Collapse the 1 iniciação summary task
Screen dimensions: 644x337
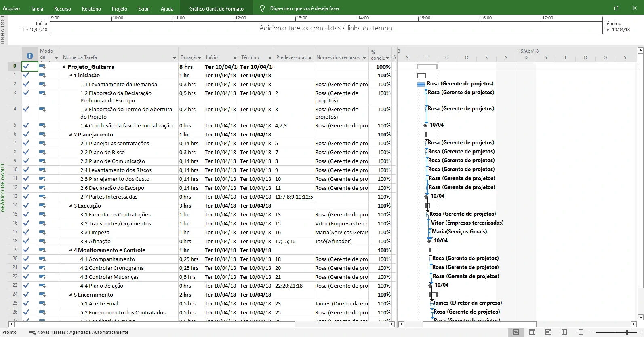point(70,76)
